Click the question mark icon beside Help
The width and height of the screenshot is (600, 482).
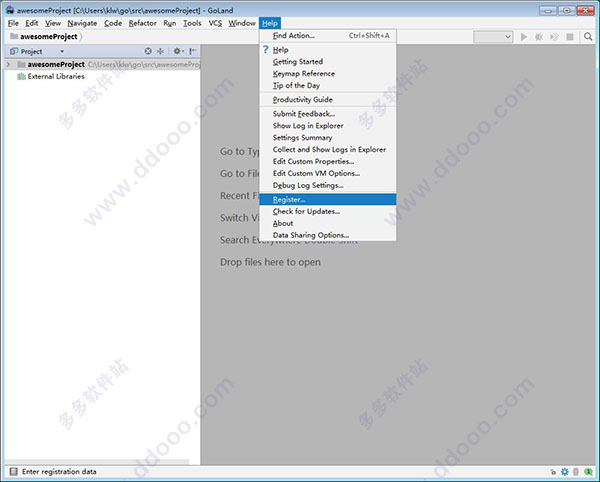(x=266, y=49)
